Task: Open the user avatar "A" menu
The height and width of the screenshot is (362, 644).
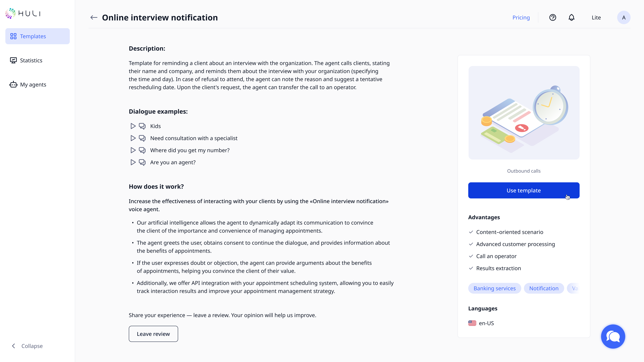Action: [x=624, y=18]
